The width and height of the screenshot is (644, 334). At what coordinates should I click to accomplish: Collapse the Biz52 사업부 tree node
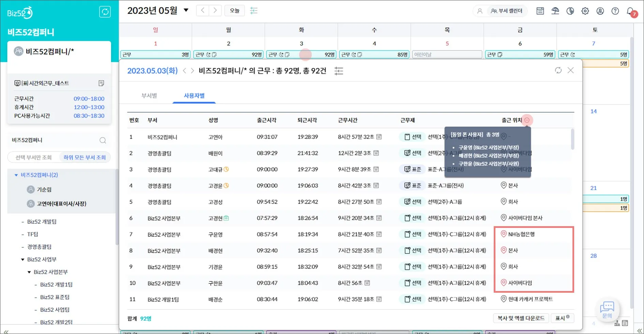23,259
